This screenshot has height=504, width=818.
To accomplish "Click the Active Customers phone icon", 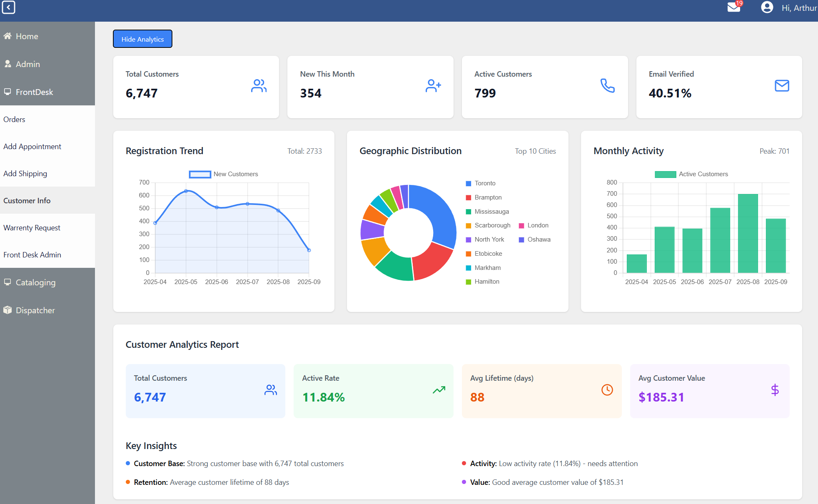I will click(x=607, y=86).
